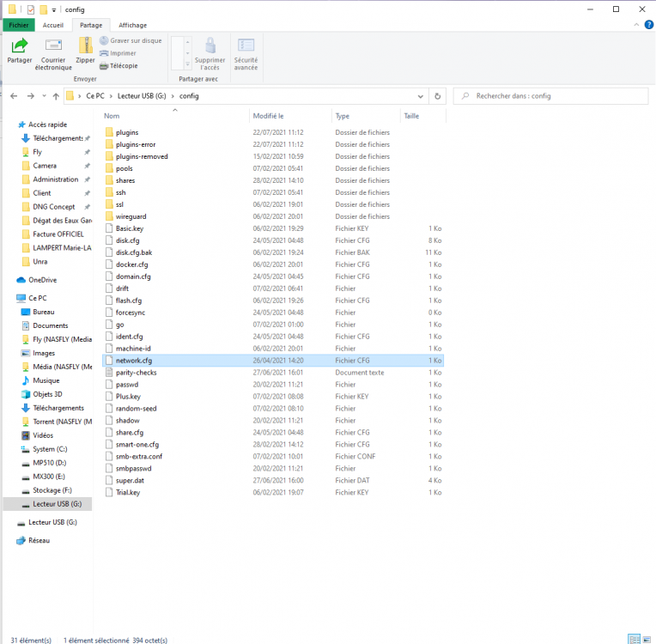Open Facture OFFICIEL folder in sidebar
656x644 pixels.
tap(58, 234)
